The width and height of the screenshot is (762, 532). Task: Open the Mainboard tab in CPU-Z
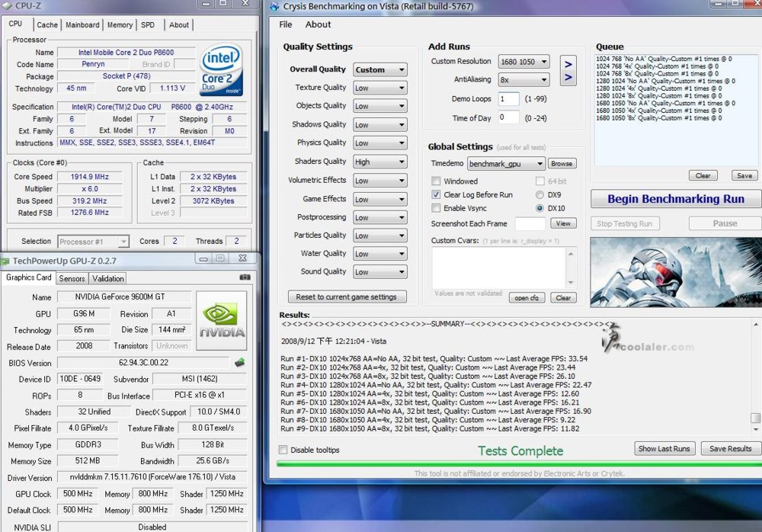82,25
